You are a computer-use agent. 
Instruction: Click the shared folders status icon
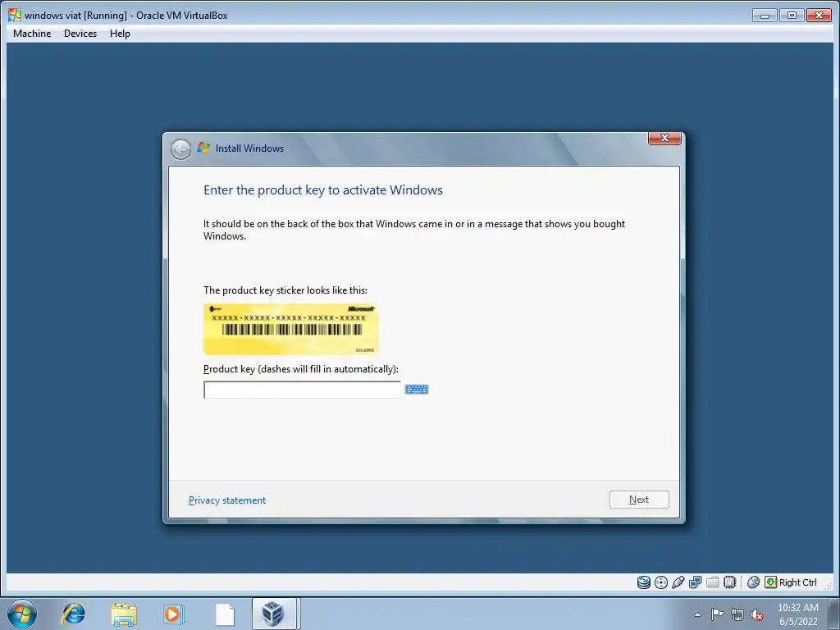[713, 582]
